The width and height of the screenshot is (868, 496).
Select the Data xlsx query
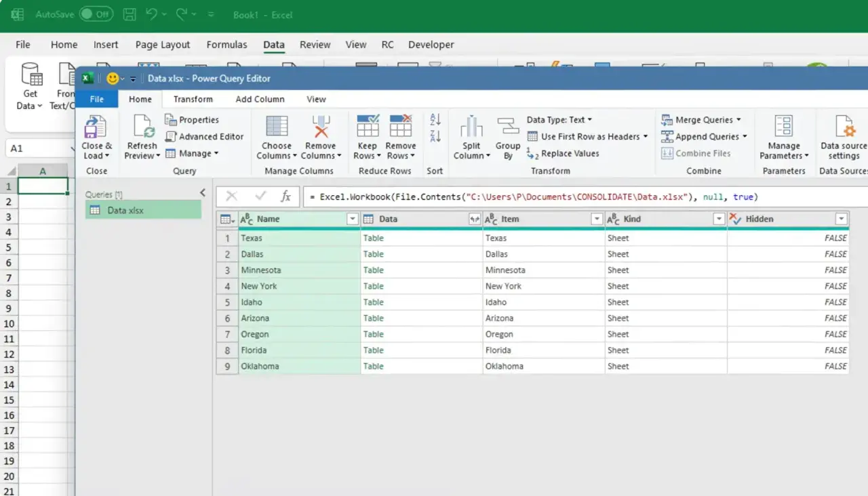(x=144, y=210)
